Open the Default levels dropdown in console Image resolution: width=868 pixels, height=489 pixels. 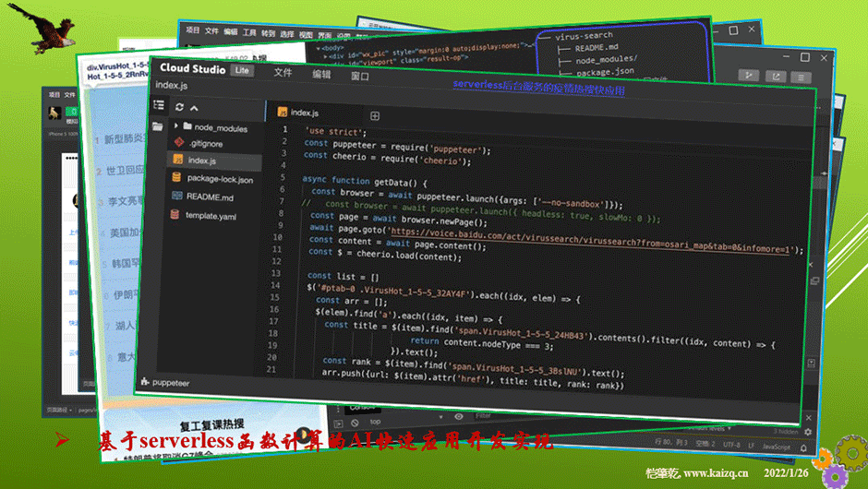pyautogui.click(x=707, y=428)
